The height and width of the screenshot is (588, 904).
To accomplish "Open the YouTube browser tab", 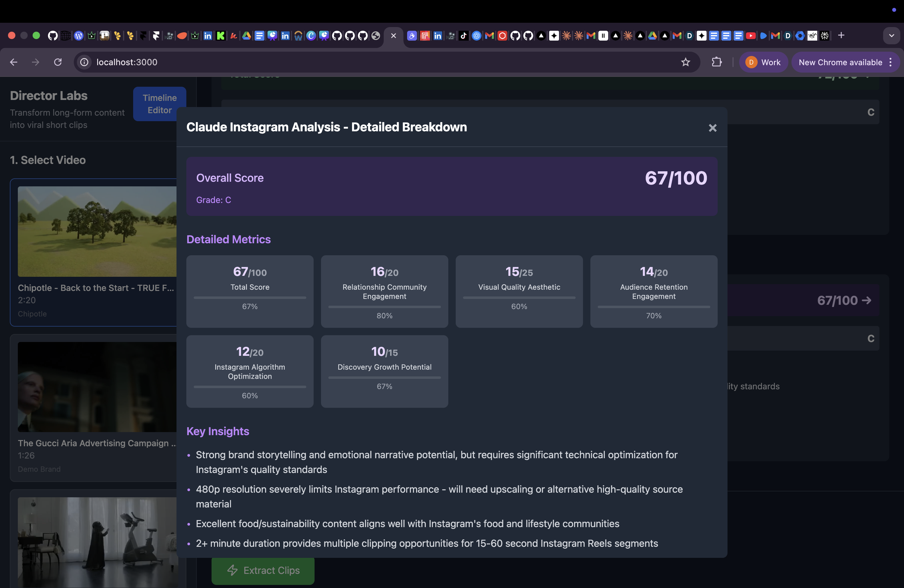I will click(x=751, y=36).
